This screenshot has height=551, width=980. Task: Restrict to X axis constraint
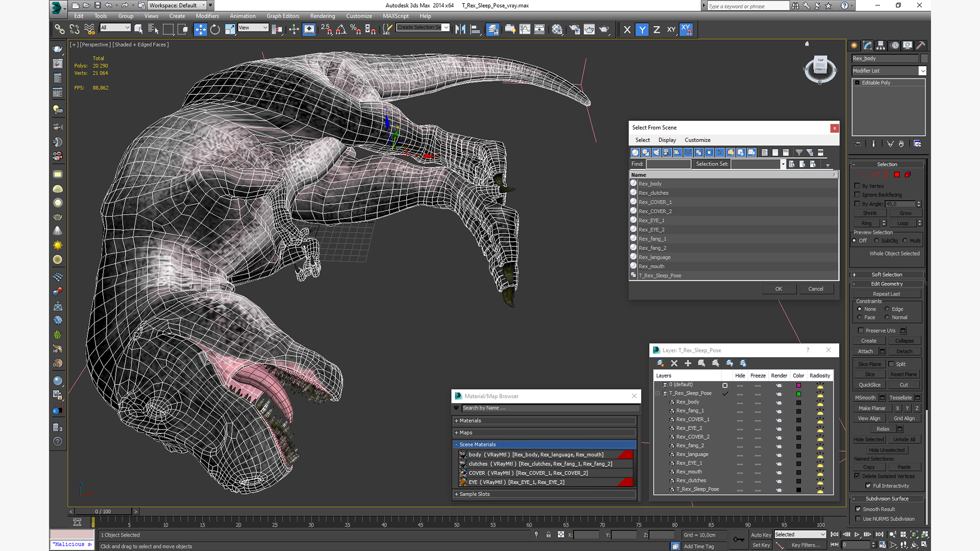(627, 30)
